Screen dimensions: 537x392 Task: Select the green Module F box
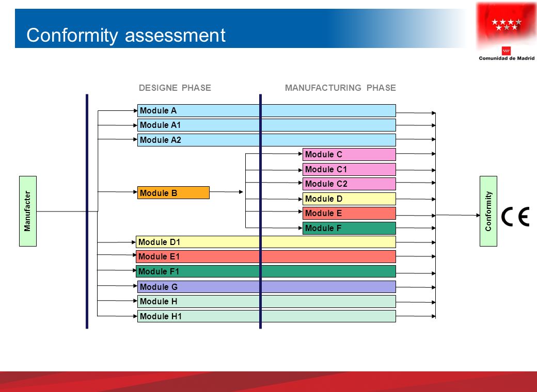coord(349,228)
